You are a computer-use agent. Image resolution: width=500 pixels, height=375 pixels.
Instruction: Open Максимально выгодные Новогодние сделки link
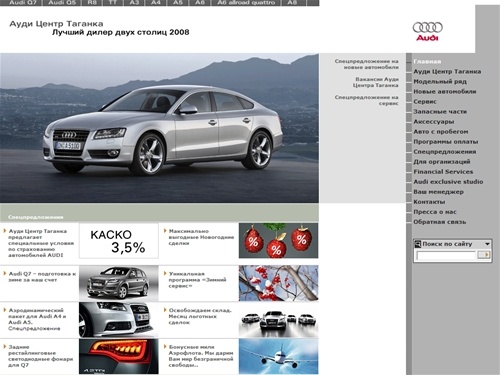coord(201,237)
